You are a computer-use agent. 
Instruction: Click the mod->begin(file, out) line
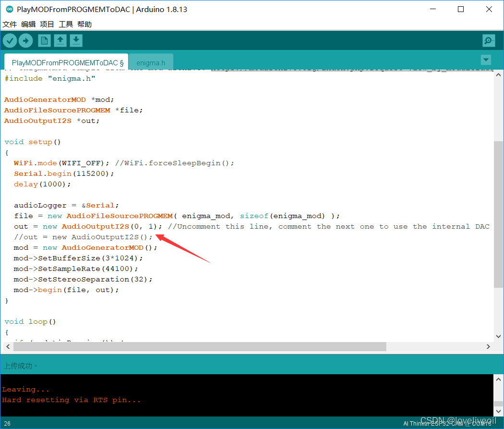click(66, 290)
